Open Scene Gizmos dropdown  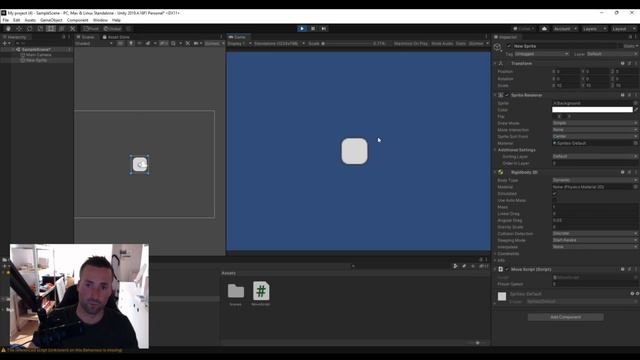[x=214, y=43]
